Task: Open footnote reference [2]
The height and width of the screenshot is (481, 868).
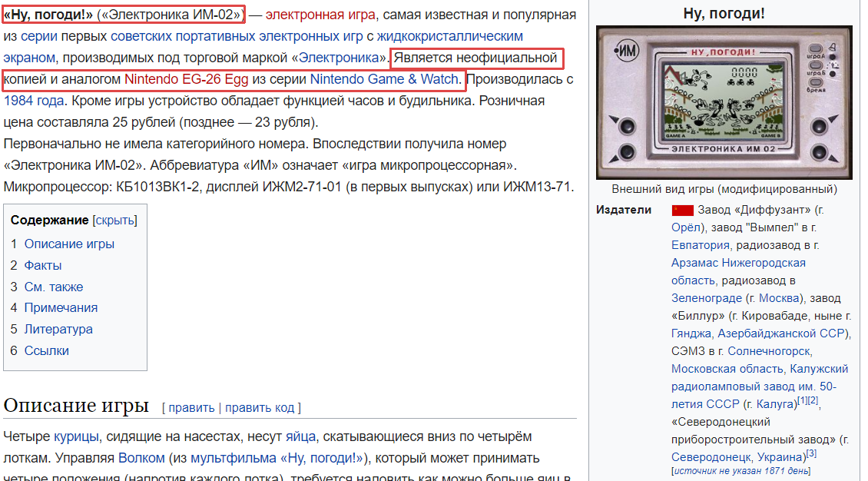Action: point(813,401)
